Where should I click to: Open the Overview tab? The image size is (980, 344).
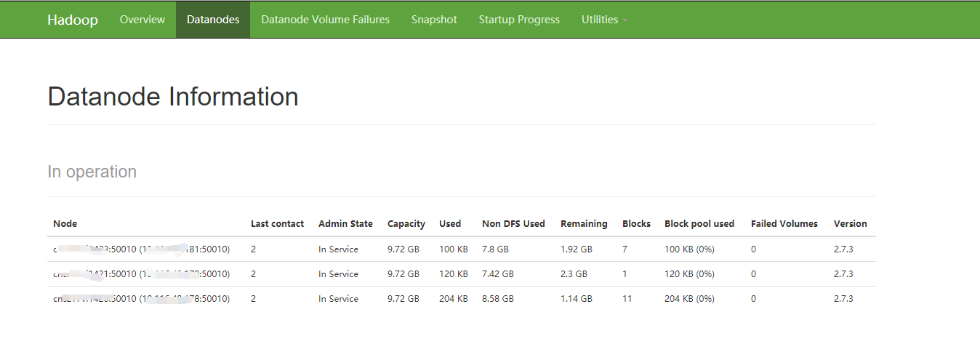click(142, 20)
